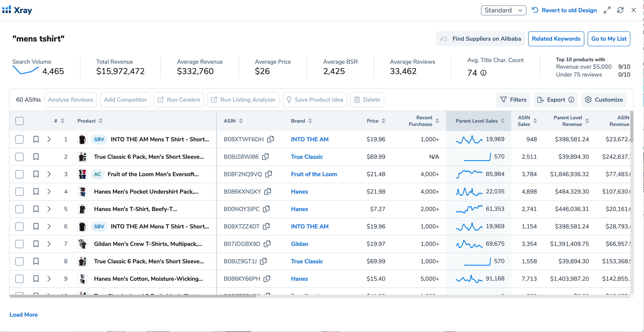
Task: Expand variations for row 1 INTO THE AM
Action: 49,139
